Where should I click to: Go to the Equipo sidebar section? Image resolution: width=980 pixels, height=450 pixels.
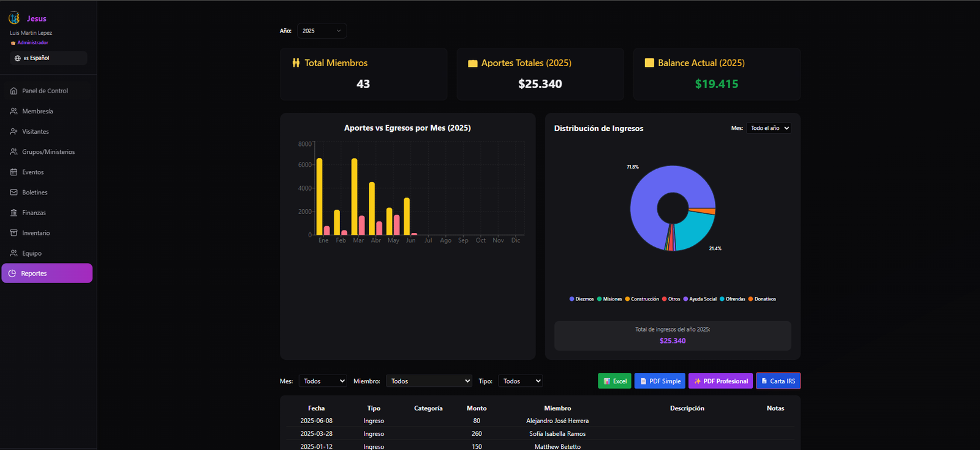(32, 253)
